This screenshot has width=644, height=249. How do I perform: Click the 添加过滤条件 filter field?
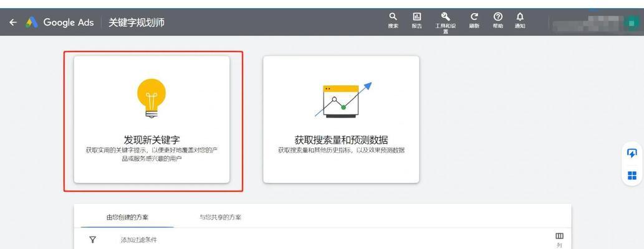pyautogui.click(x=139, y=240)
